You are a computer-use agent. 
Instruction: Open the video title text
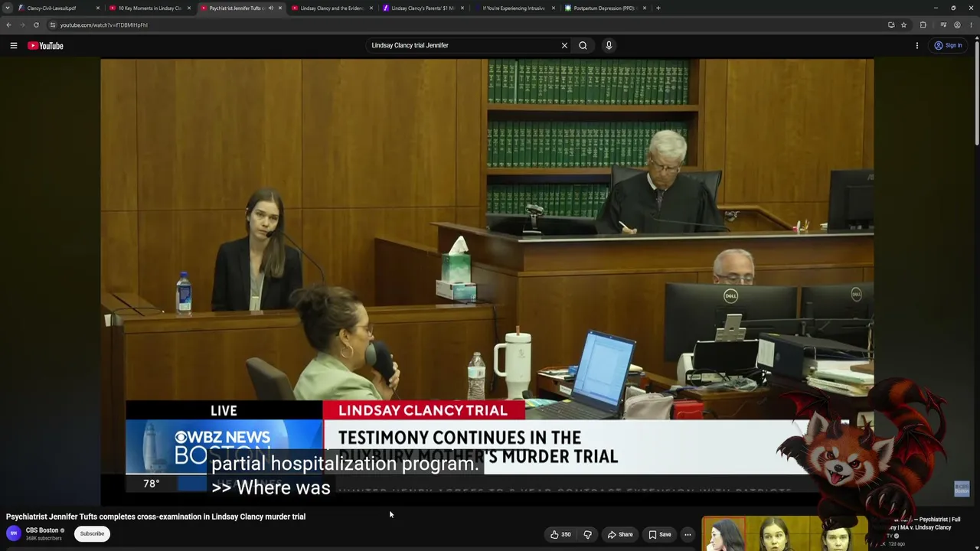(x=155, y=517)
